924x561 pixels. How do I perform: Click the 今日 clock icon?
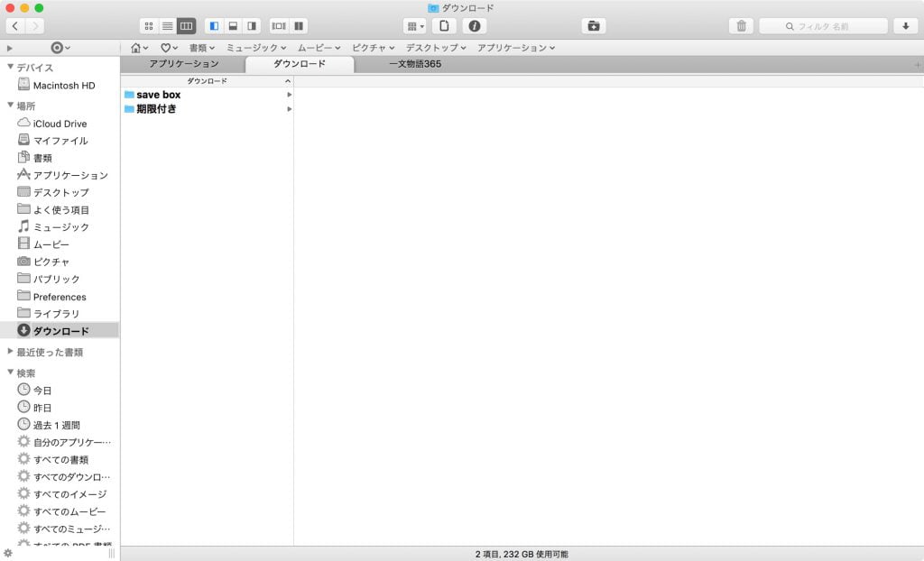[23, 390]
